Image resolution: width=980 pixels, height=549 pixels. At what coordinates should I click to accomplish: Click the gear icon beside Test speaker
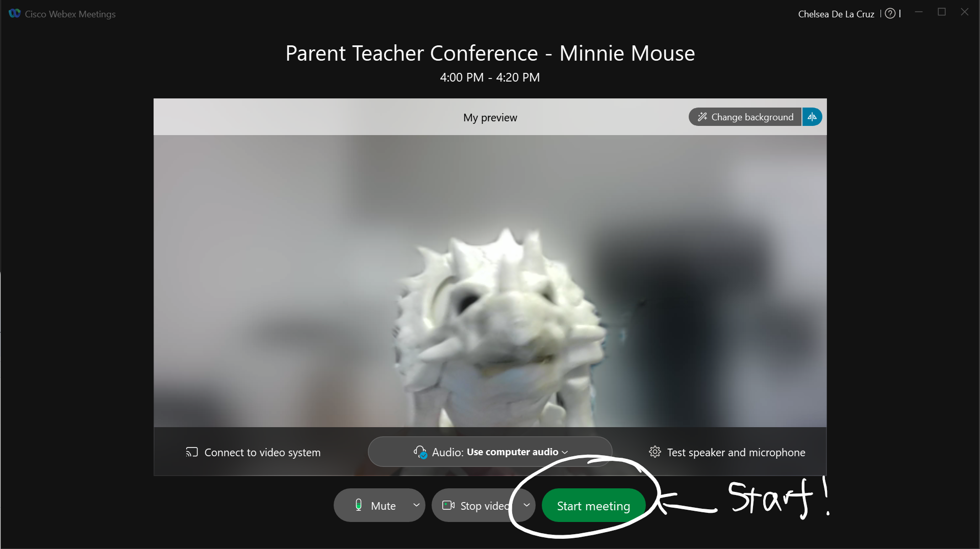(x=655, y=452)
